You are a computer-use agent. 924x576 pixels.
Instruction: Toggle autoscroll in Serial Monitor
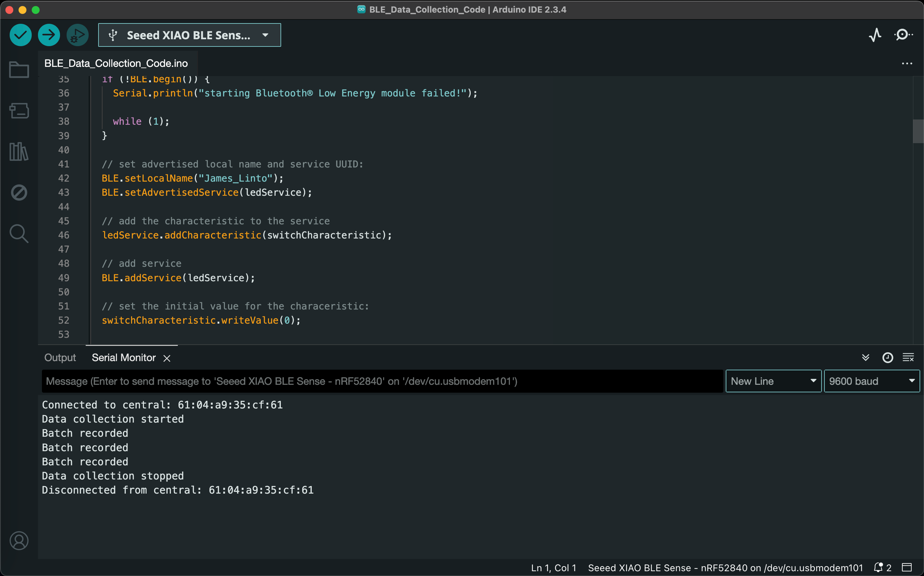pyautogui.click(x=866, y=357)
